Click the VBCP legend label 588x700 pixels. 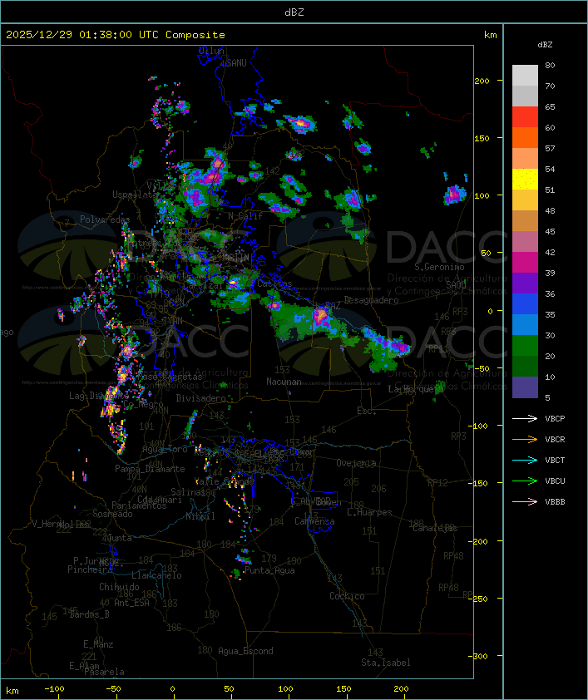click(555, 419)
